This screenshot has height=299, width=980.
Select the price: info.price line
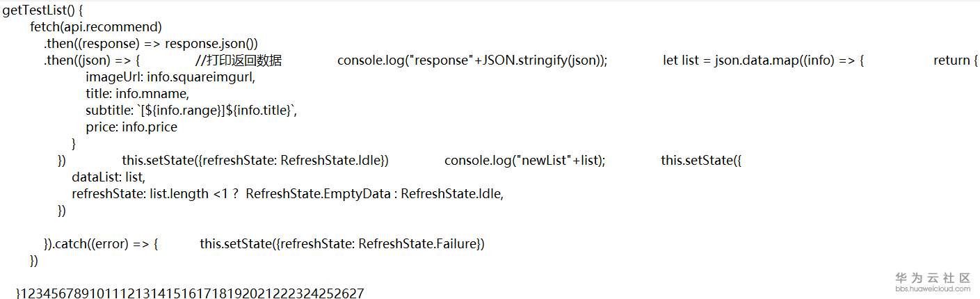131,127
